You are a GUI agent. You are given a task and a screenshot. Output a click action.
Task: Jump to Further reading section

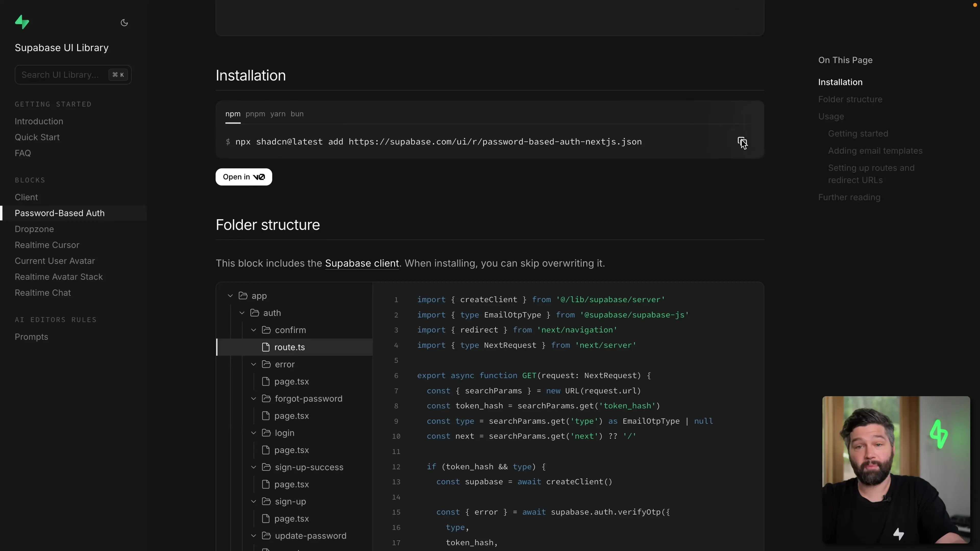[849, 197]
